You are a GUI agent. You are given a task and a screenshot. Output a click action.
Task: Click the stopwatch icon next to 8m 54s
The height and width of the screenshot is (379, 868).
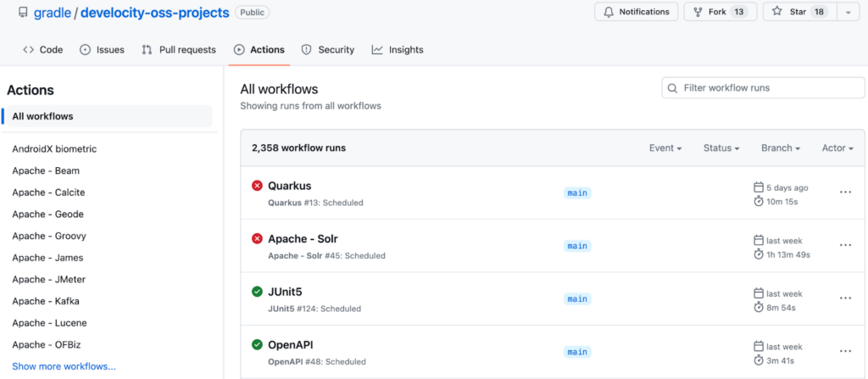tap(759, 307)
